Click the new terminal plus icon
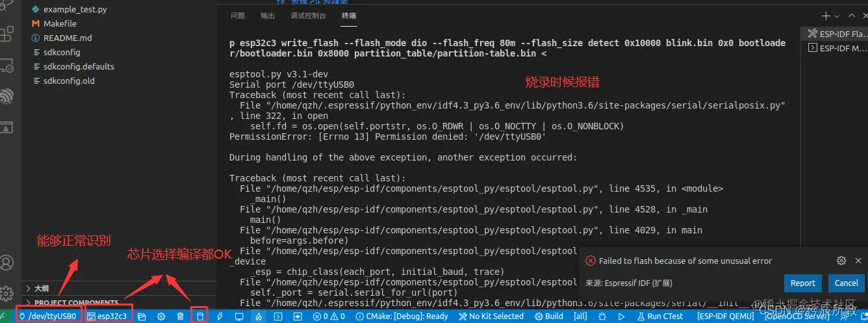868x323 pixels. tap(826, 16)
